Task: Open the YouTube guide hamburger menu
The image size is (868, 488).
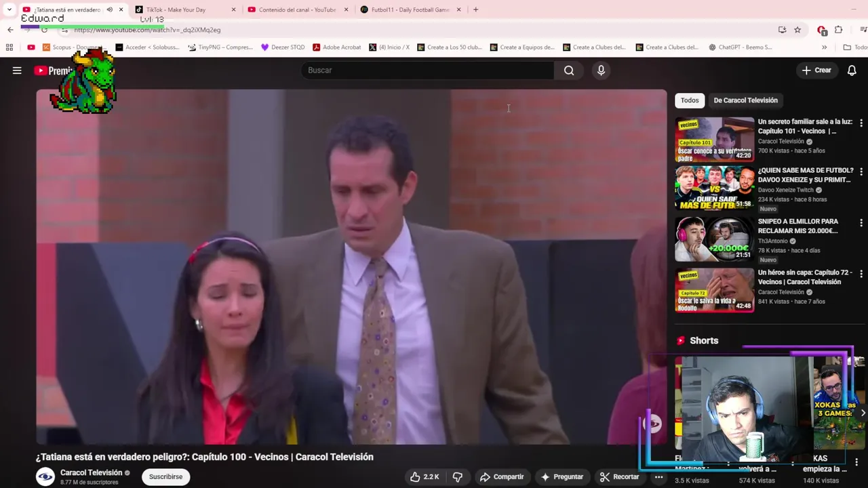Action: tap(17, 70)
